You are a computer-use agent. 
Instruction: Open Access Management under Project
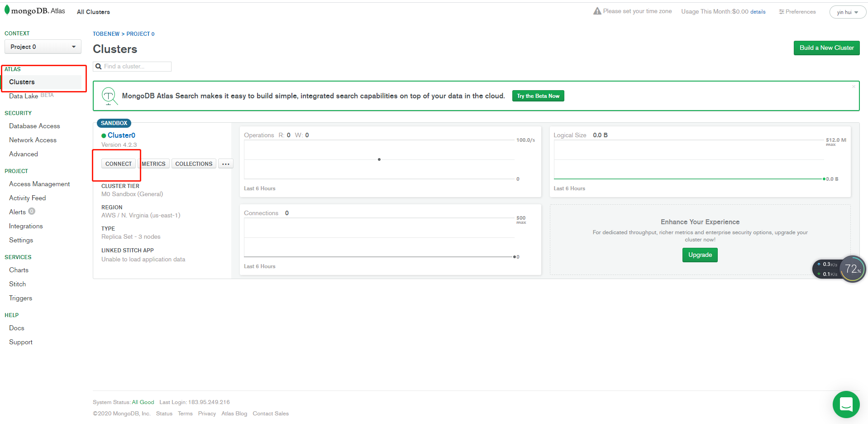coord(39,184)
